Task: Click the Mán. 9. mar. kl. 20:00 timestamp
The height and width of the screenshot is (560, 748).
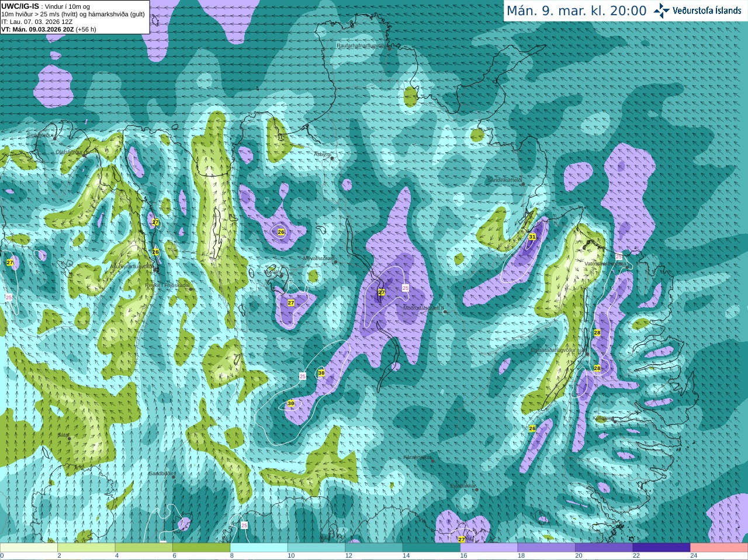Action: pos(576,11)
